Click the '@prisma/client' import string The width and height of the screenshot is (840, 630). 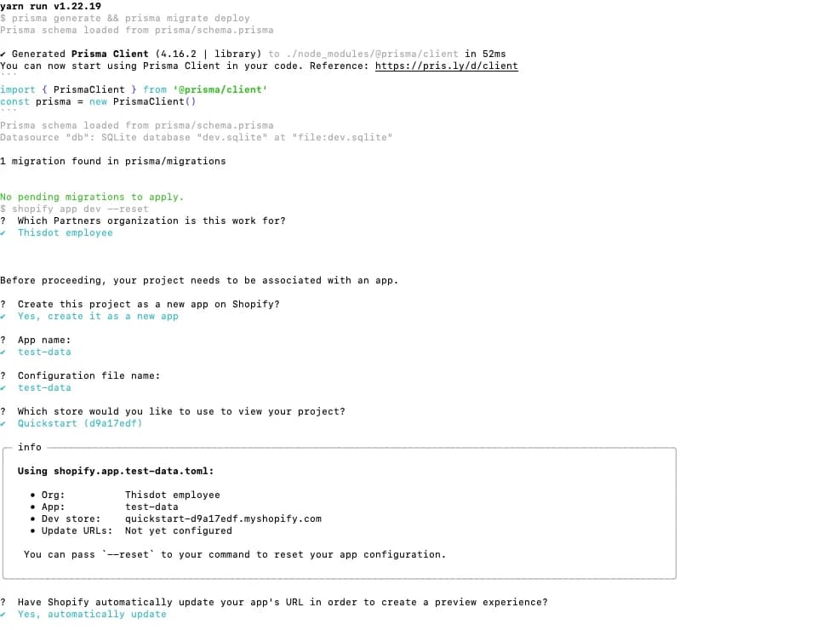pyautogui.click(x=220, y=90)
